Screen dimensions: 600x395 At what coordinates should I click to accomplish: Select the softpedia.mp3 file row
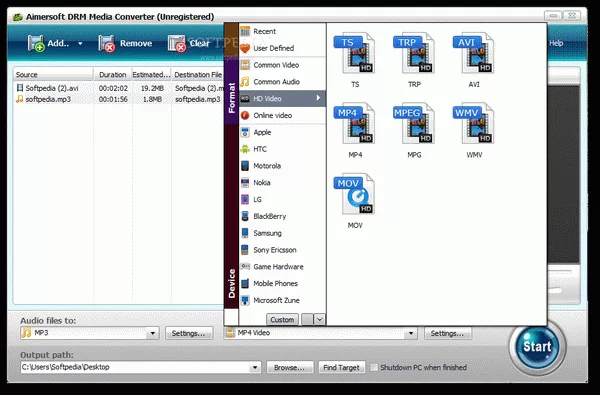(119, 99)
